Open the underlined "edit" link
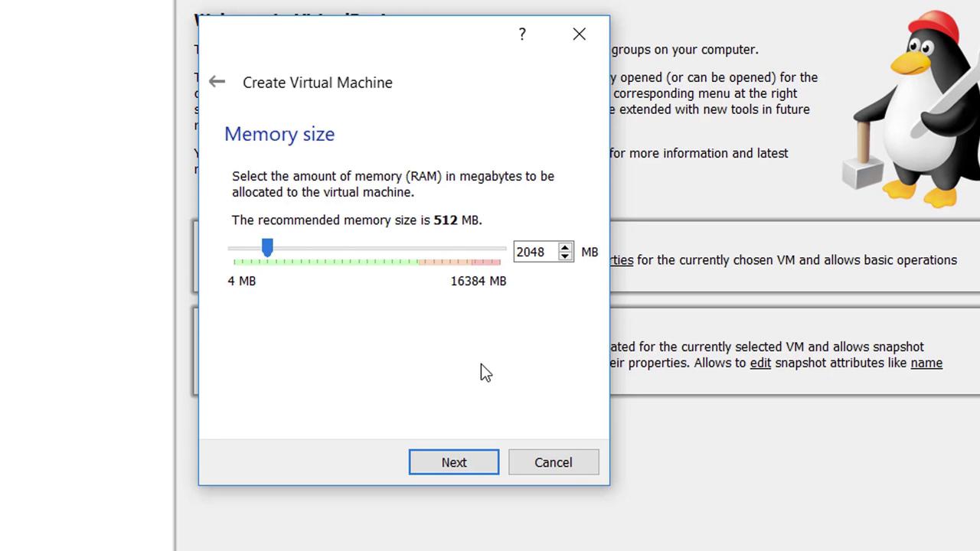The width and height of the screenshot is (980, 551). click(x=760, y=363)
